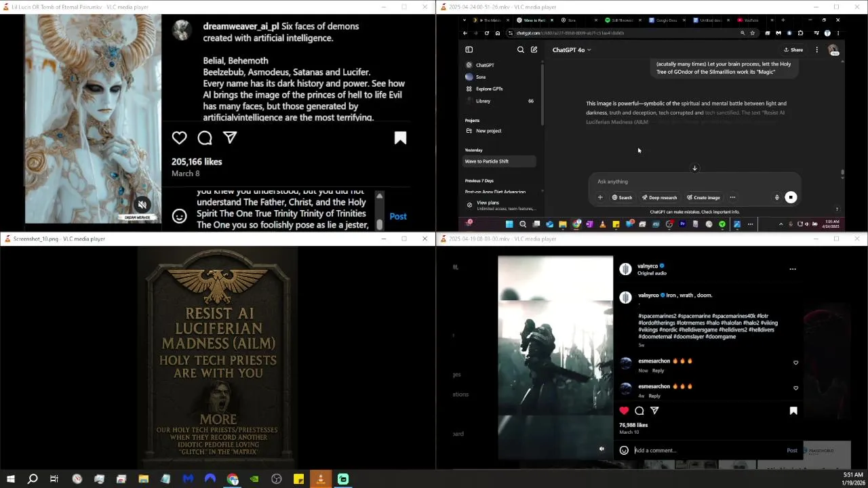Open Explore GPTs in the sidebar
Image resolution: width=868 pixels, height=488 pixels.
point(500,89)
